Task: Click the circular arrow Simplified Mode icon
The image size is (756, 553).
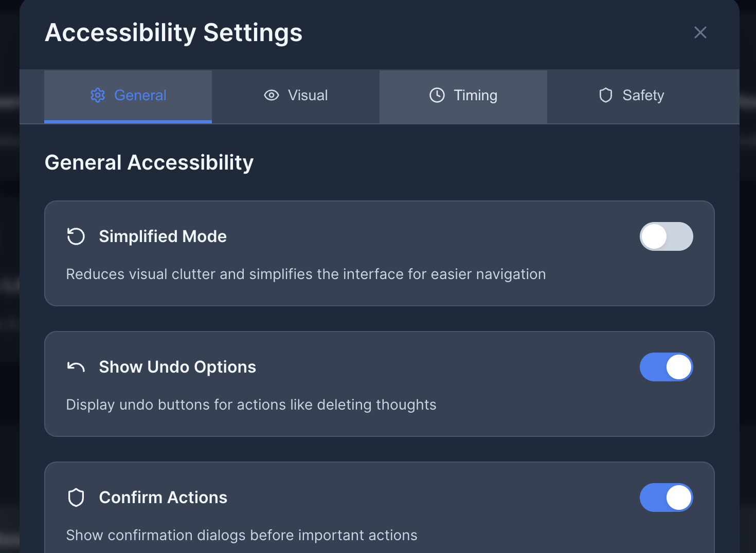Action: (x=76, y=236)
